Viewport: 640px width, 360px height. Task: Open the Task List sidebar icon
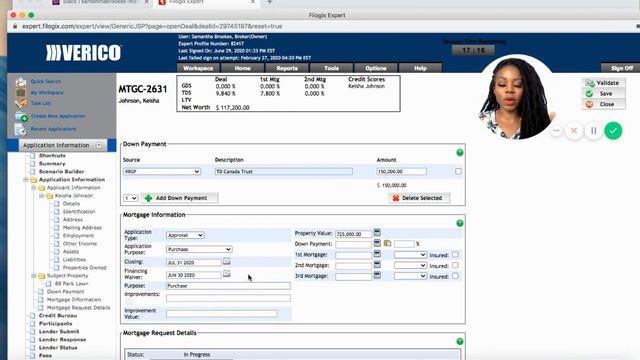pos(21,103)
